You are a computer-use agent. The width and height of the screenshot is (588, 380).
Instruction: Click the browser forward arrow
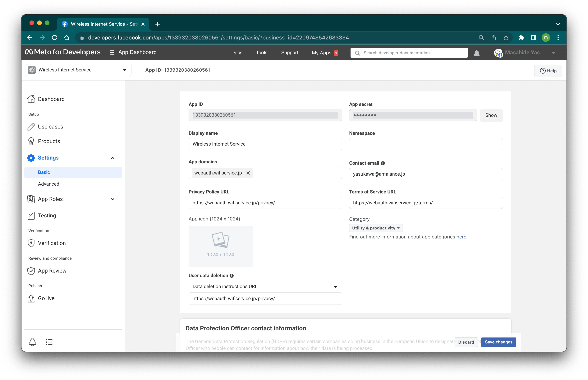click(42, 38)
